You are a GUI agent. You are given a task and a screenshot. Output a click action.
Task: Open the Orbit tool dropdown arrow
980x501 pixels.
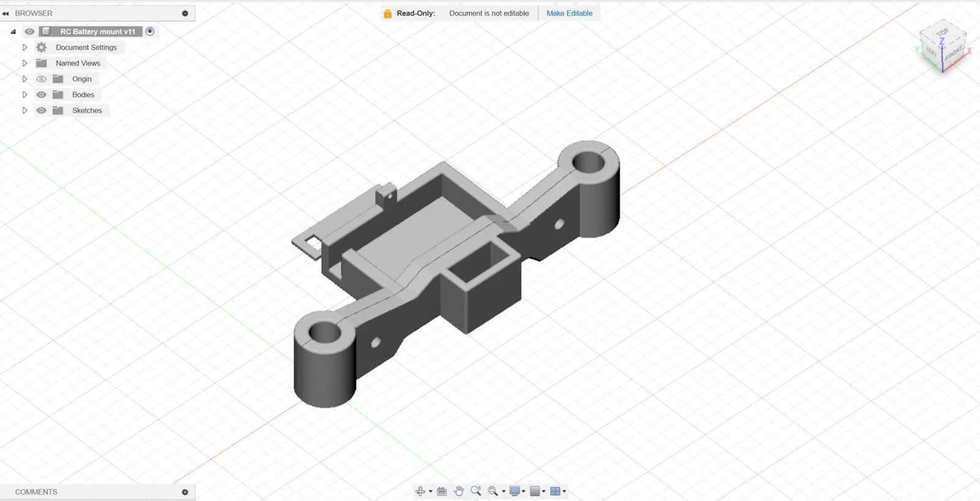[431, 491]
